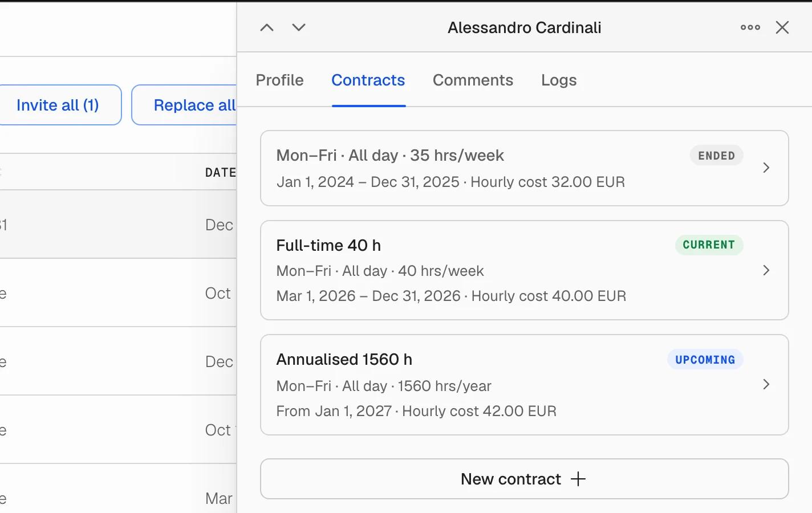Open the Comments tab

coord(473,80)
